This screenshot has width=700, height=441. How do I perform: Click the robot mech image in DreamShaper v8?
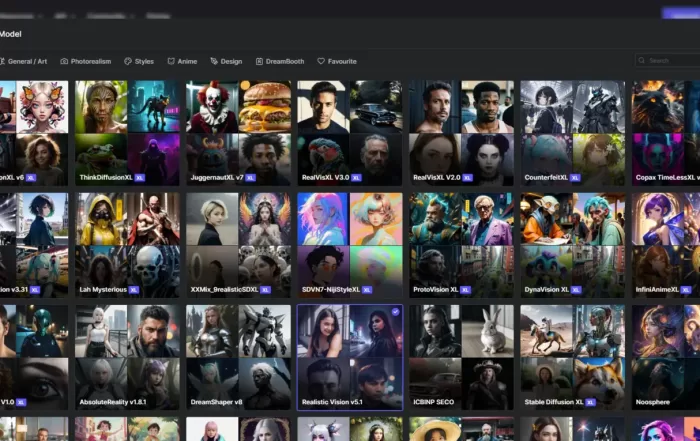pyautogui.click(x=265, y=331)
